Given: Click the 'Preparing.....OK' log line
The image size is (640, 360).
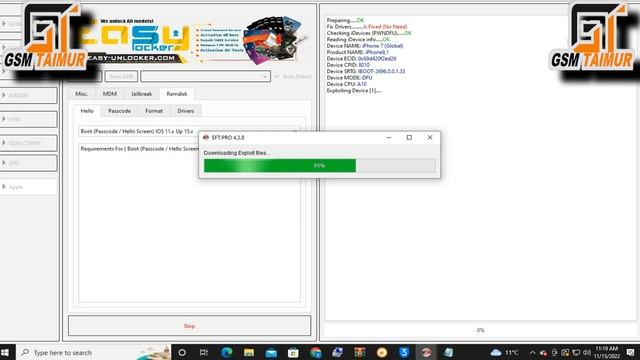Looking at the screenshot, I should click(345, 20).
